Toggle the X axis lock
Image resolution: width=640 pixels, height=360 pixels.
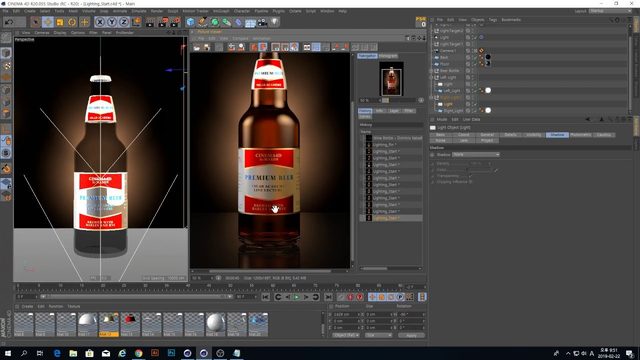coord(100,22)
